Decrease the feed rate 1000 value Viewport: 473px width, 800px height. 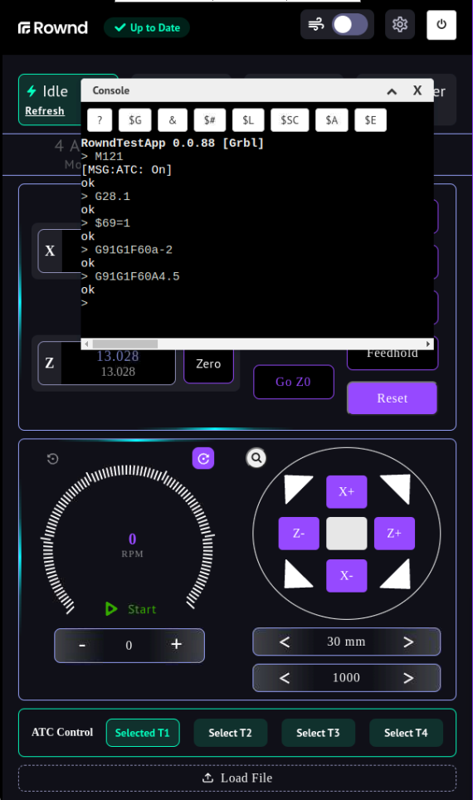coord(285,678)
